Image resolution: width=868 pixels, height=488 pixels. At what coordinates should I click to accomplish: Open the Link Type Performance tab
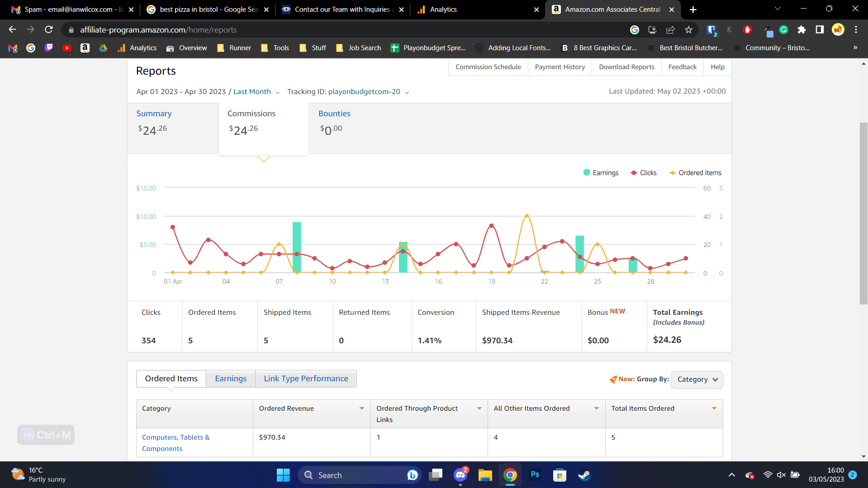(x=306, y=379)
